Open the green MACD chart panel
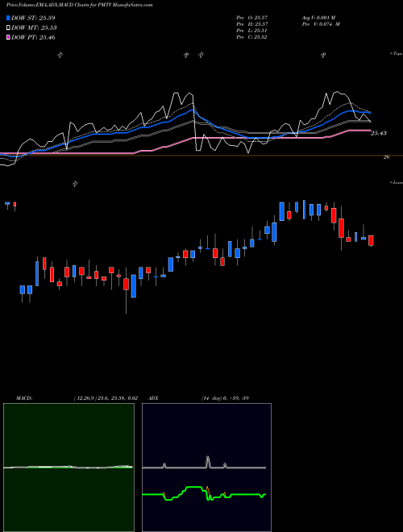This screenshot has width=403, height=532. 69,468
